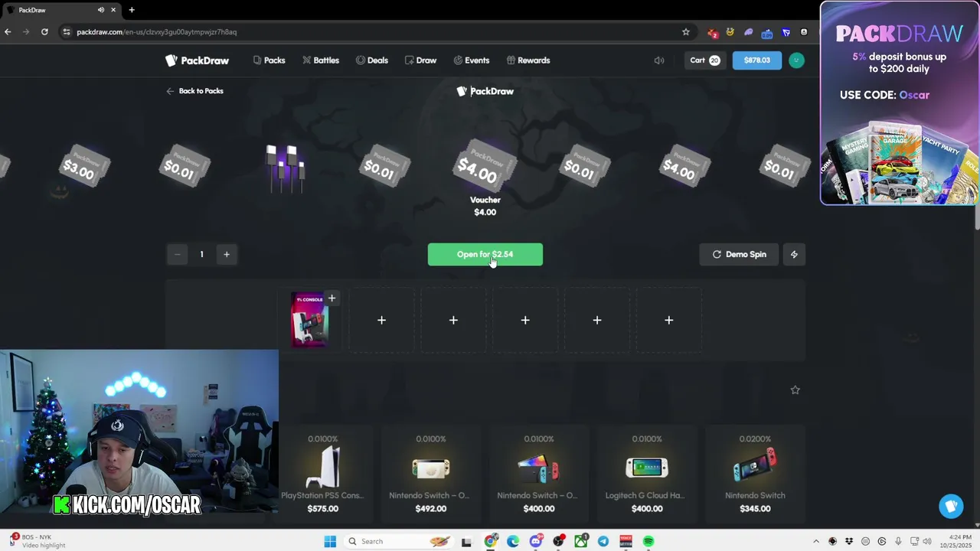Screen dimensions: 980x551
Task: Open the blue 0.09 extension icon
Action: pyautogui.click(x=767, y=33)
